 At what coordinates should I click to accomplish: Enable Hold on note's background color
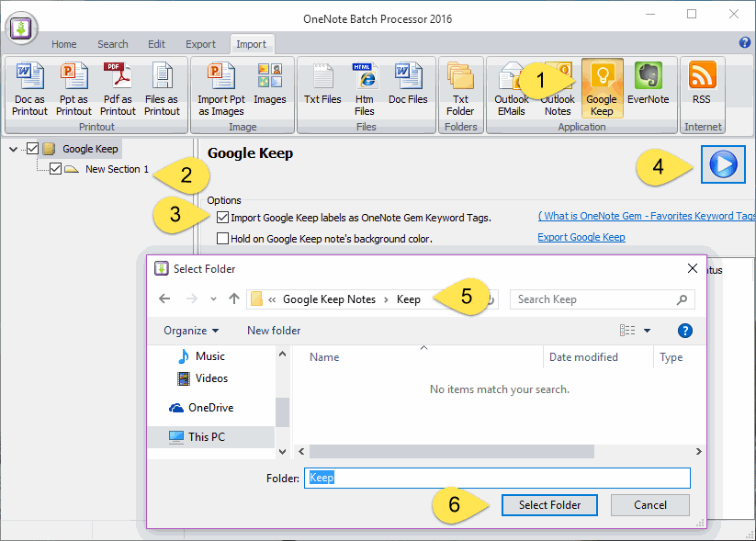pos(222,239)
